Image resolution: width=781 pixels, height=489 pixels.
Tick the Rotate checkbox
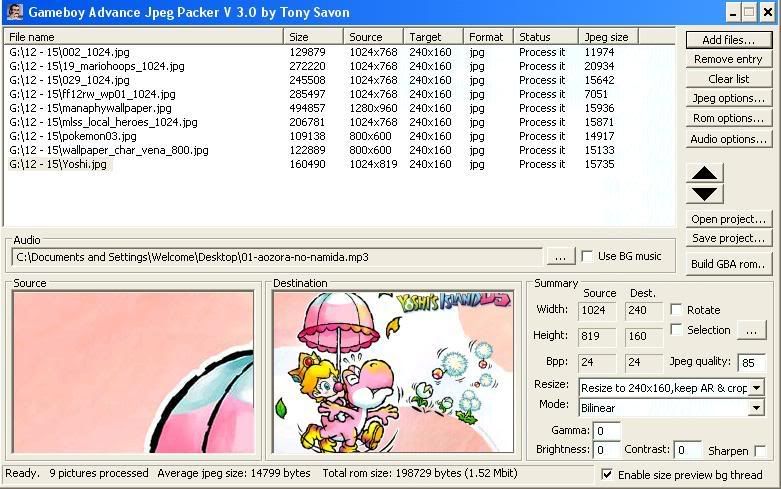pos(676,310)
